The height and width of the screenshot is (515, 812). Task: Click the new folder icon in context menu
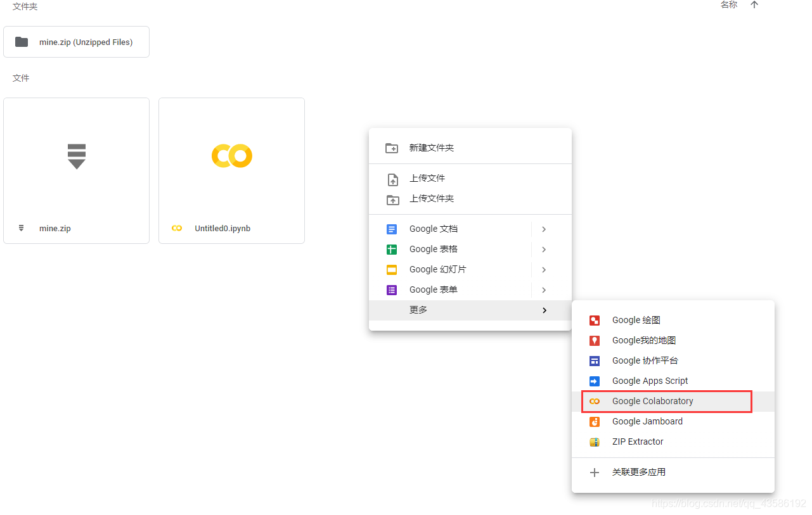click(392, 148)
